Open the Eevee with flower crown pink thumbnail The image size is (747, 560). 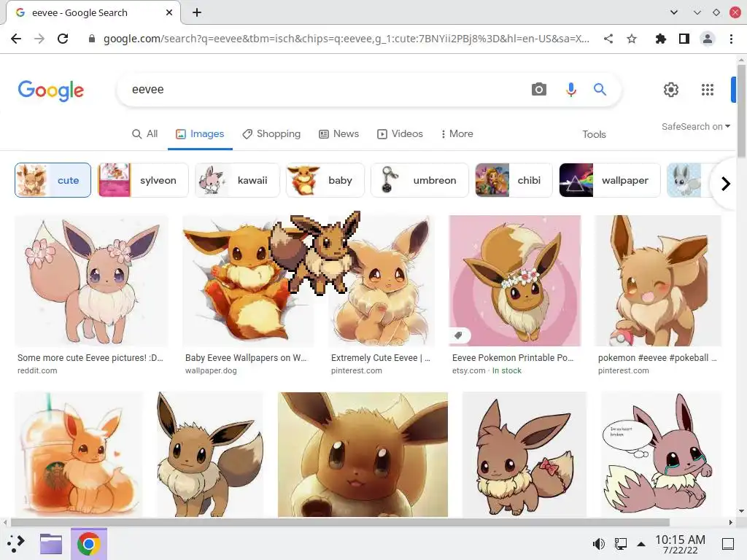pos(515,281)
